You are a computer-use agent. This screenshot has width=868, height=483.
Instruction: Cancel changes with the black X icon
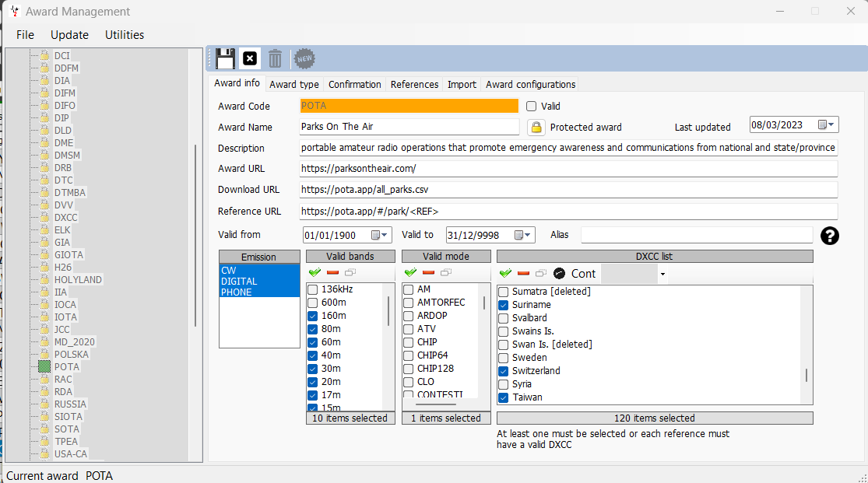click(x=250, y=58)
